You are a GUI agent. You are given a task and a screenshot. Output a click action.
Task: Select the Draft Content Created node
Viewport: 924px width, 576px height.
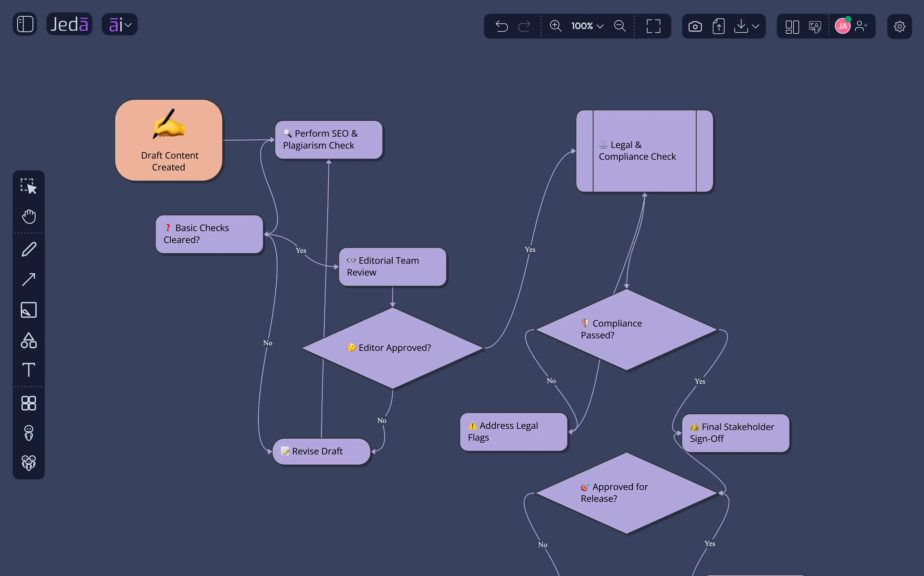click(169, 140)
